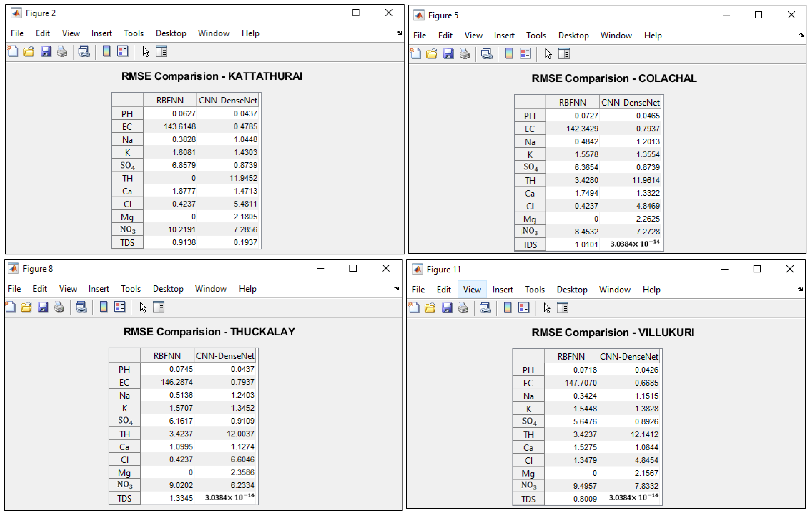
Task: Open the Tools menu in Figure 2
Action: point(133,33)
